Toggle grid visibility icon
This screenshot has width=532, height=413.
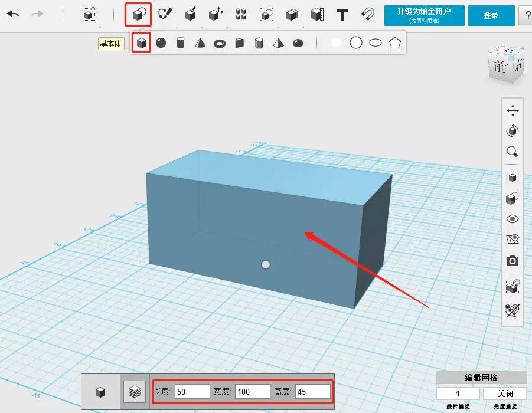tap(513, 239)
